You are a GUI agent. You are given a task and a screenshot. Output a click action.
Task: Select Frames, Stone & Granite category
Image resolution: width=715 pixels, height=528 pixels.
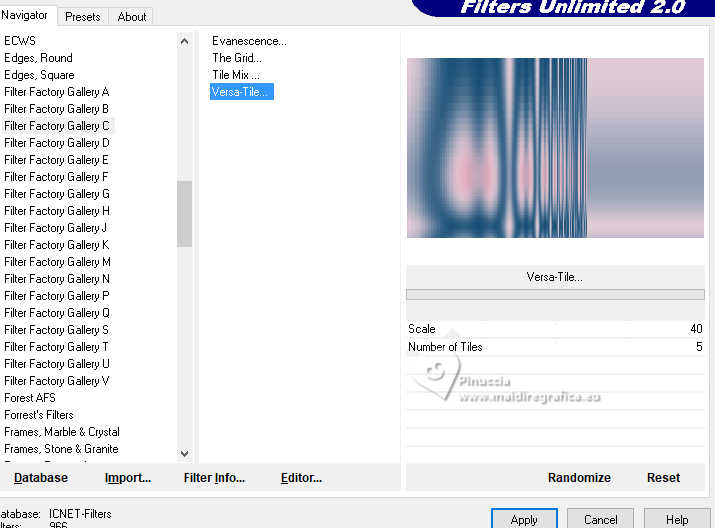coord(61,449)
